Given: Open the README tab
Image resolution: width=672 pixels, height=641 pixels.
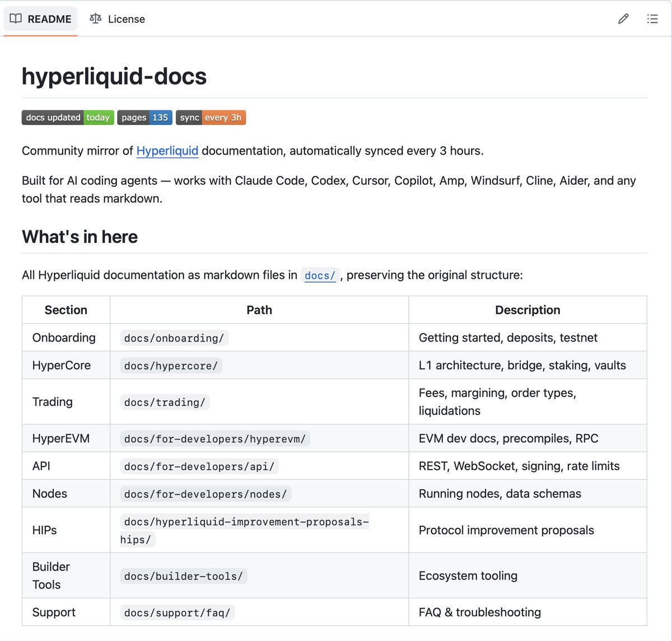Looking at the screenshot, I should tap(40, 19).
